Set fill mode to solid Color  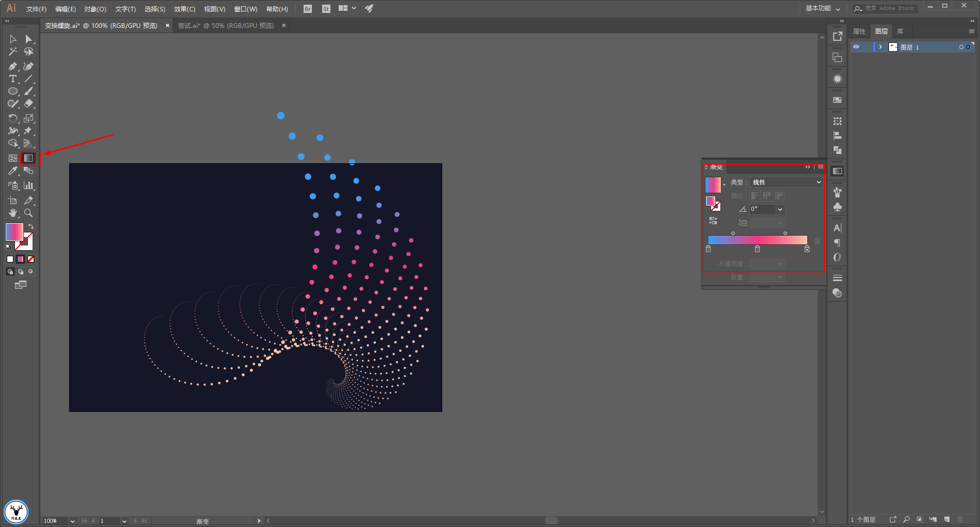pyautogui.click(x=10, y=259)
